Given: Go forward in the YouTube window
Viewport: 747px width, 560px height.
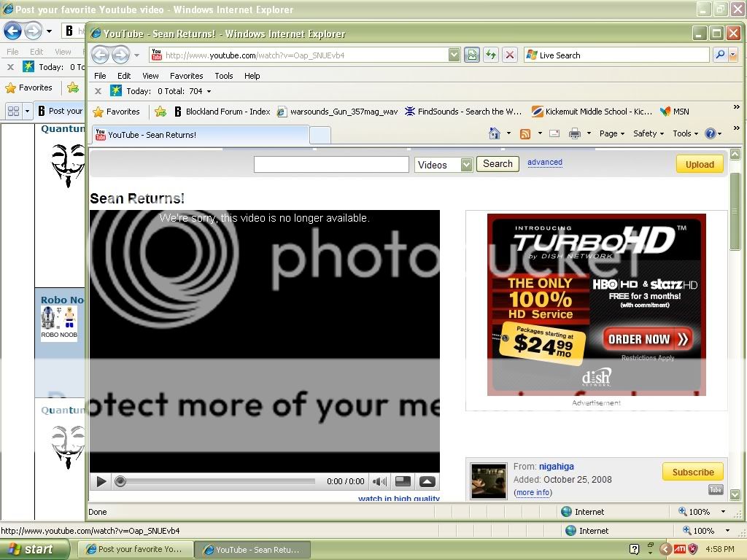Looking at the screenshot, I should 120,55.
